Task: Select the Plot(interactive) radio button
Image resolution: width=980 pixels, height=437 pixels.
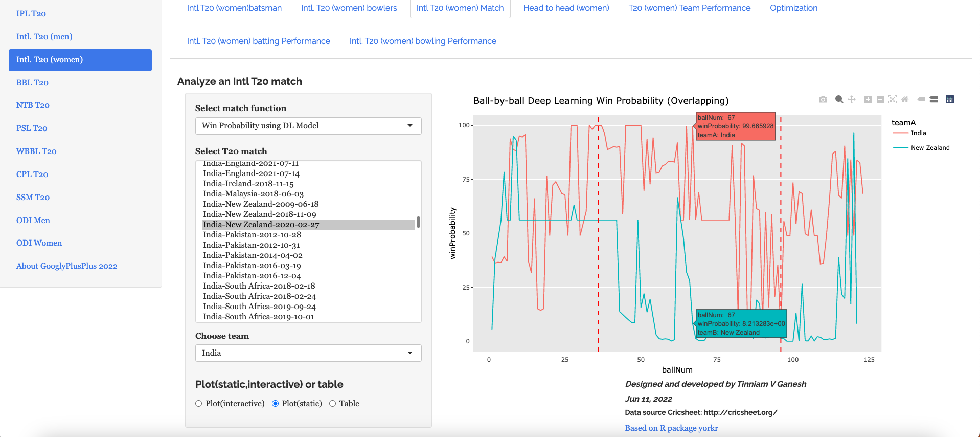Action: [x=199, y=404]
